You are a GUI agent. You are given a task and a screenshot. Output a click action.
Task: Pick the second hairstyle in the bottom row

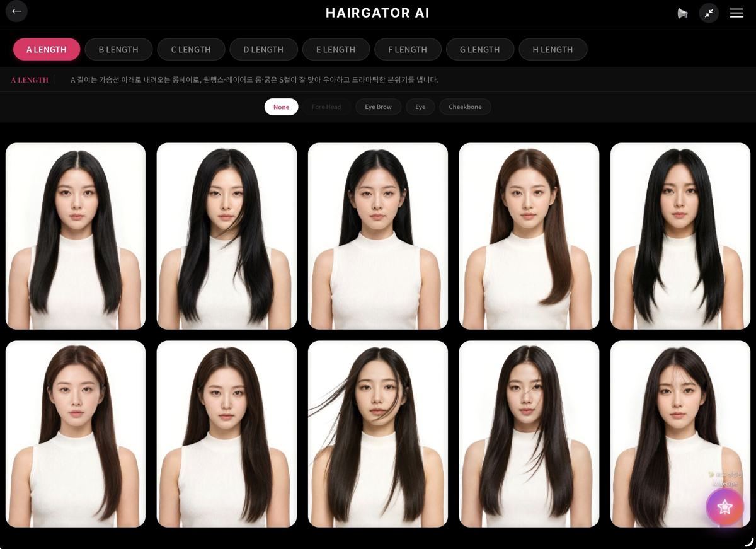(227, 434)
